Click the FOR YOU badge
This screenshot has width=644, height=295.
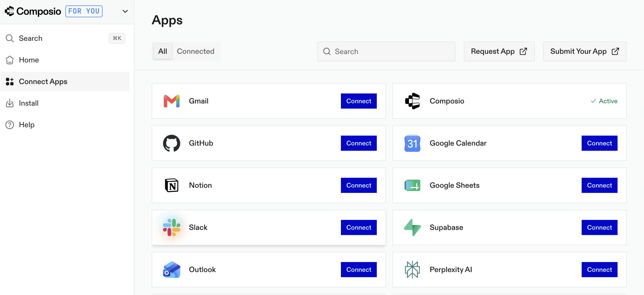click(84, 11)
